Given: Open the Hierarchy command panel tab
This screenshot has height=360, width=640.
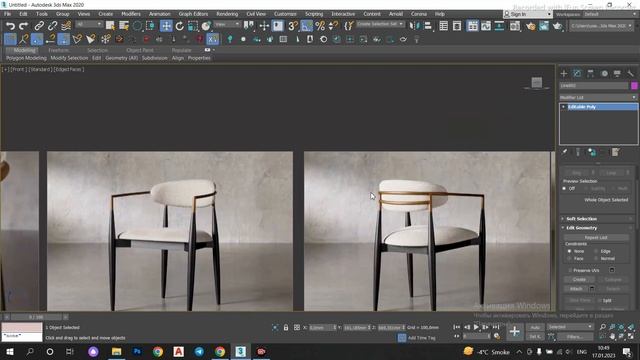Looking at the screenshot, I should click(x=591, y=73).
